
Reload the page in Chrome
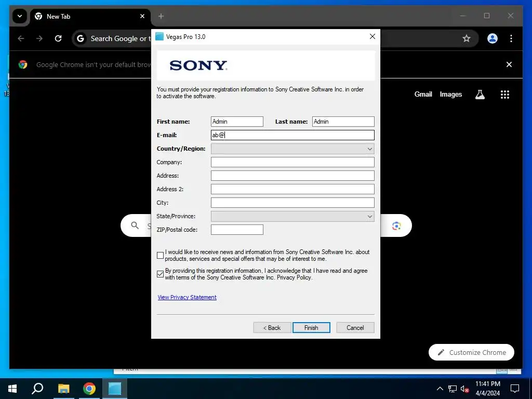click(x=58, y=38)
